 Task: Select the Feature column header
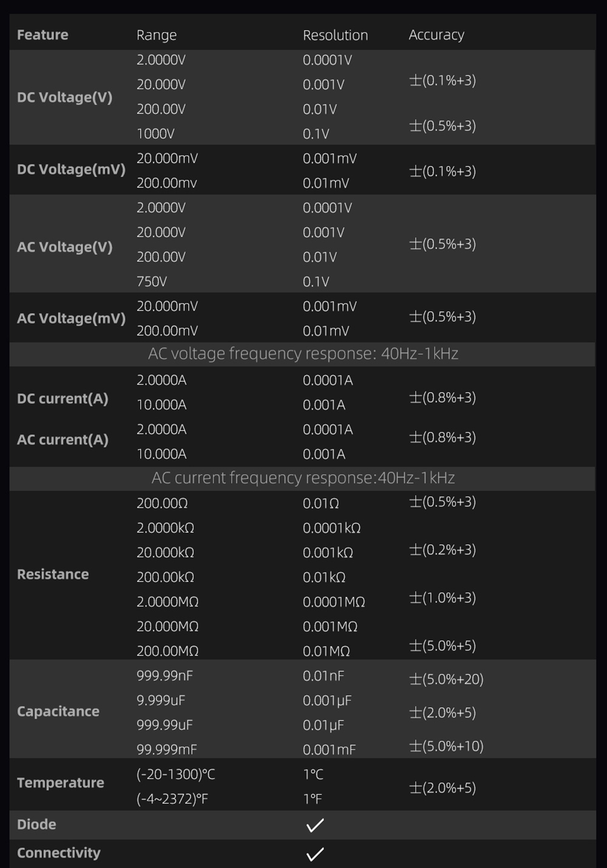(x=42, y=35)
